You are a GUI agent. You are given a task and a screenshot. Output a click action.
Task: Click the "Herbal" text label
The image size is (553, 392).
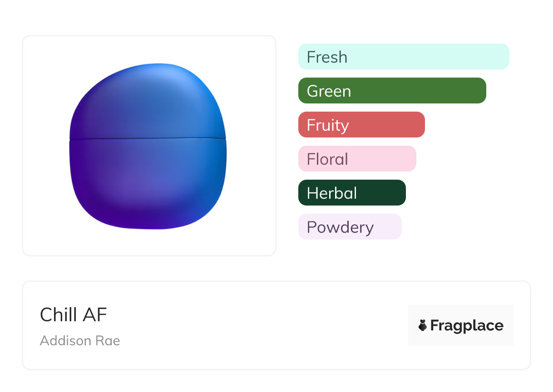click(332, 193)
